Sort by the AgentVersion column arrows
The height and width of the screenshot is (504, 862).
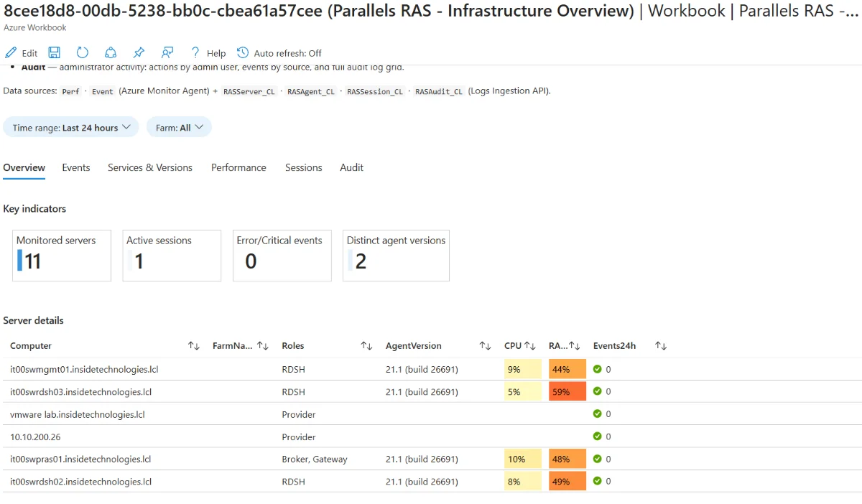pyautogui.click(x=486, y=346)
